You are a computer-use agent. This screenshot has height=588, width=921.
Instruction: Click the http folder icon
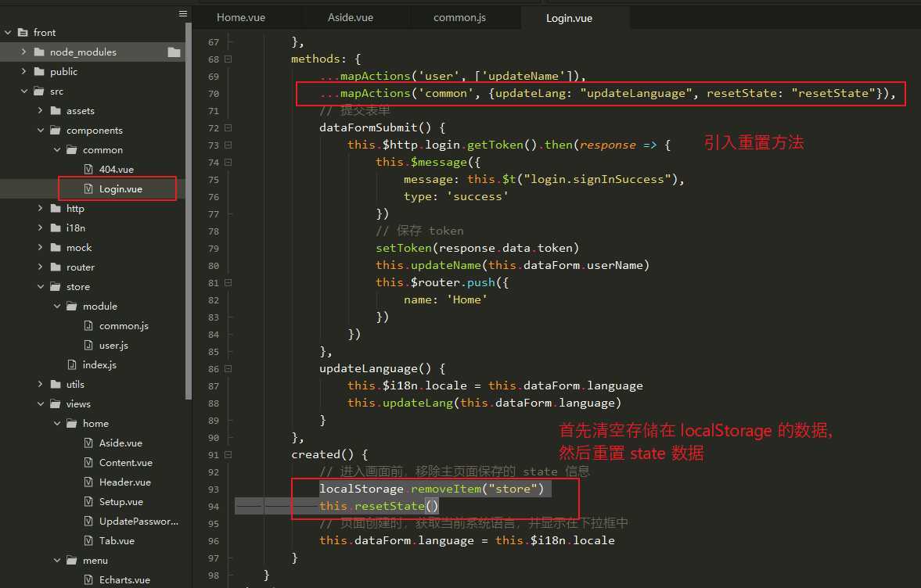click(x=56, y=208)
